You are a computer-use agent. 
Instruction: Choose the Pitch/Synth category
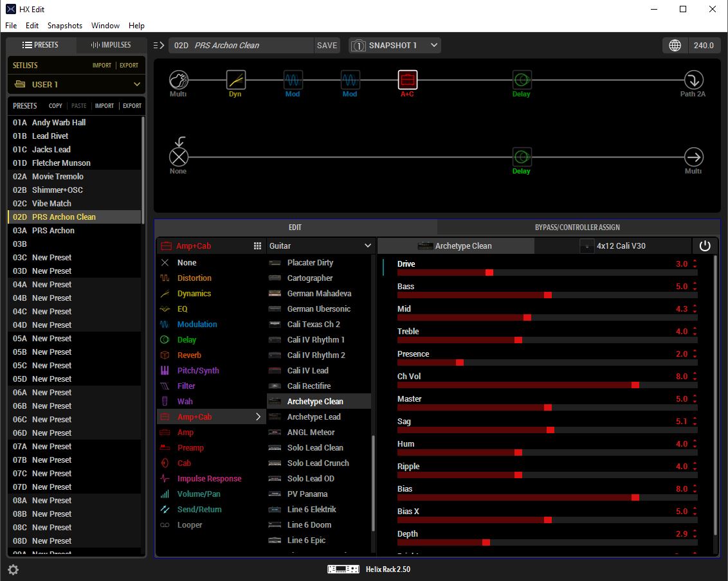[211, 370]
